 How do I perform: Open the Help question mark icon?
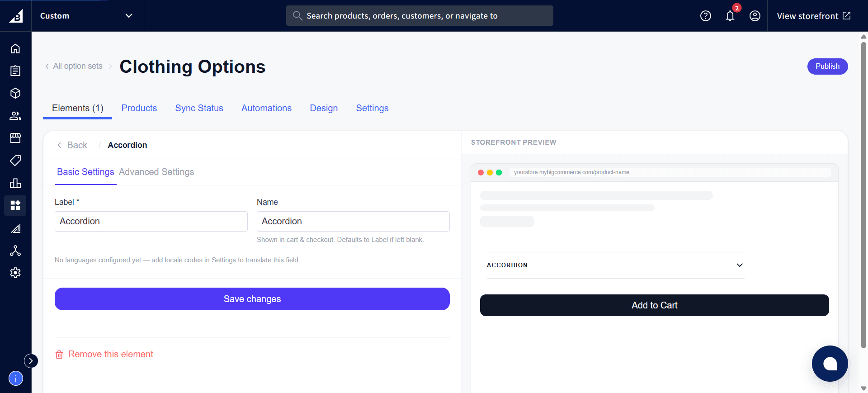[x=706, y=16]
